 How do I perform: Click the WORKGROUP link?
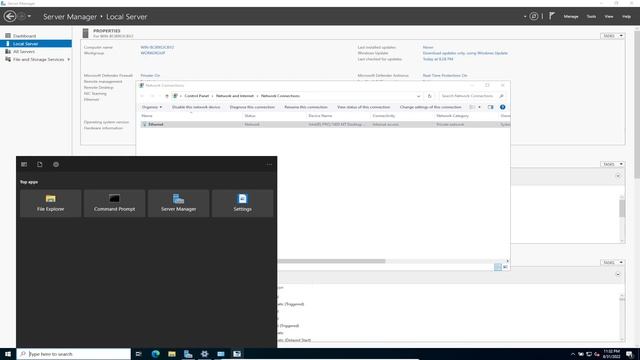[x=153, y=53]
